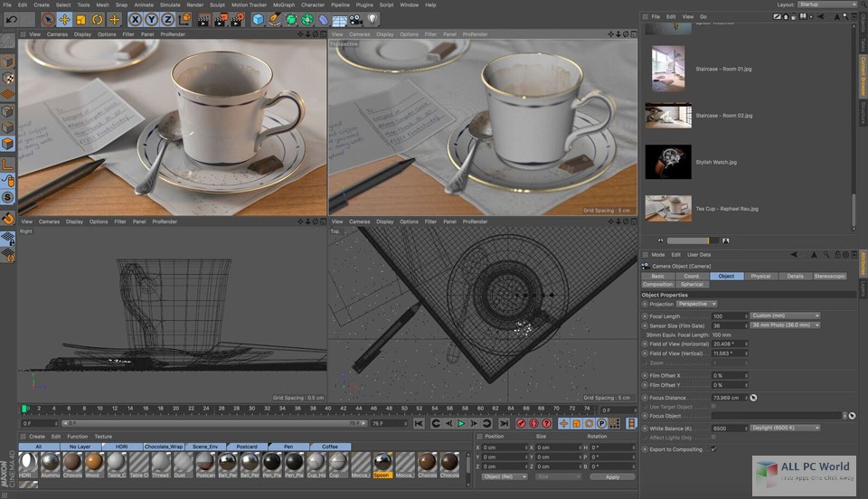Viewport: 868px width, 499px height.
Task: Click the Undo arrow icon
Action: (12, 19)
